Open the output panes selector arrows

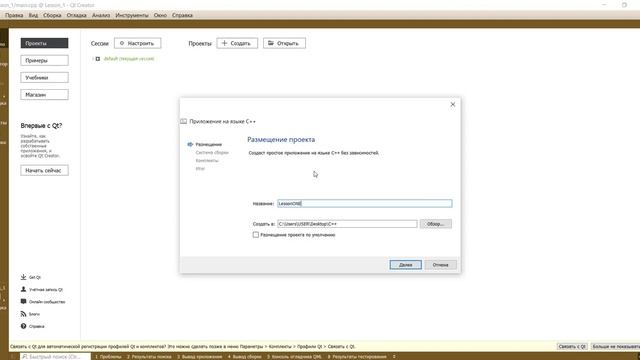[394, 357]
